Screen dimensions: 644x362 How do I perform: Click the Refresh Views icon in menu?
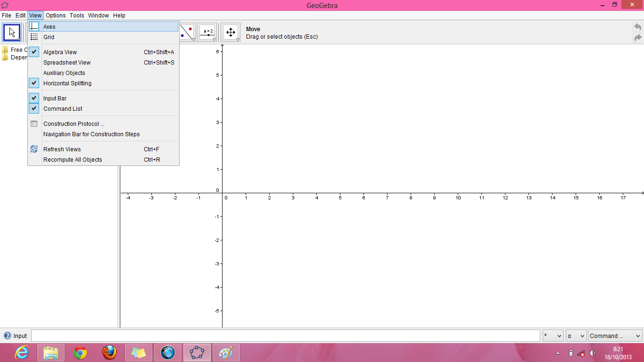pos(34,149)
